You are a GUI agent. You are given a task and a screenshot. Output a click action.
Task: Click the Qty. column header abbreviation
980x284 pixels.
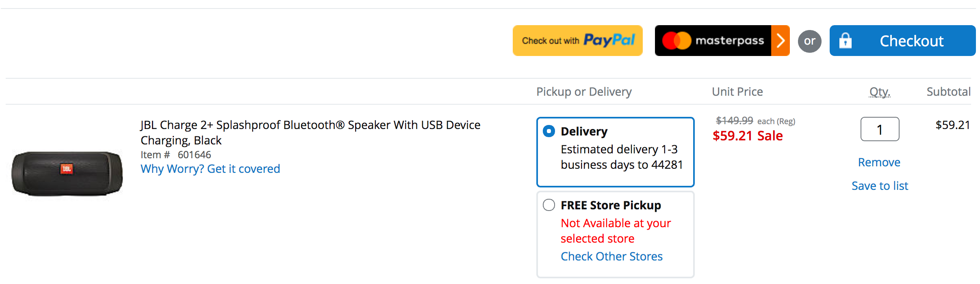point(880,92)
